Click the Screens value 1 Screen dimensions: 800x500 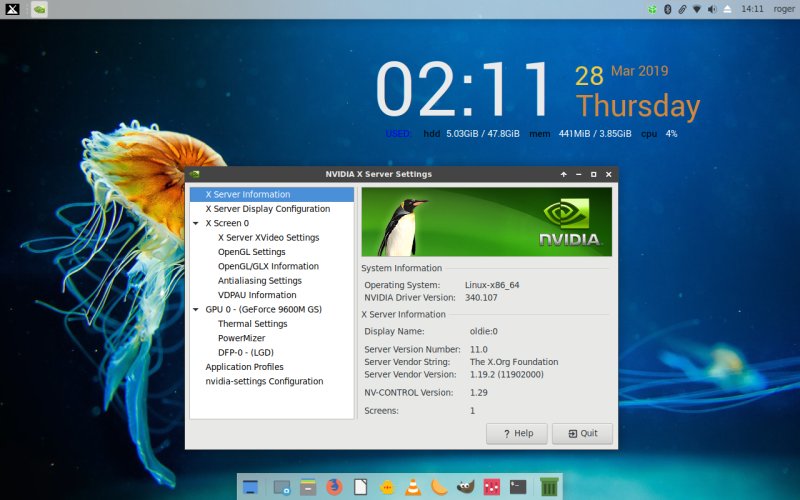click(x=472, y=411)
